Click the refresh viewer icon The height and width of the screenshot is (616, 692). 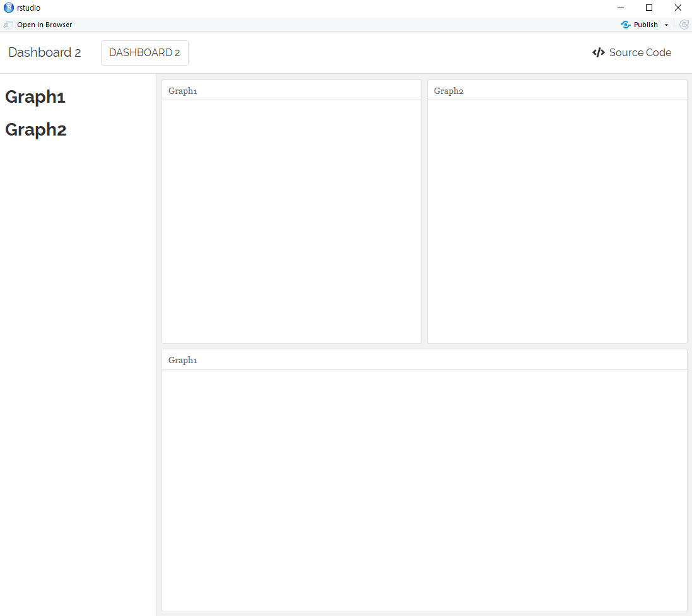[684, 24]
